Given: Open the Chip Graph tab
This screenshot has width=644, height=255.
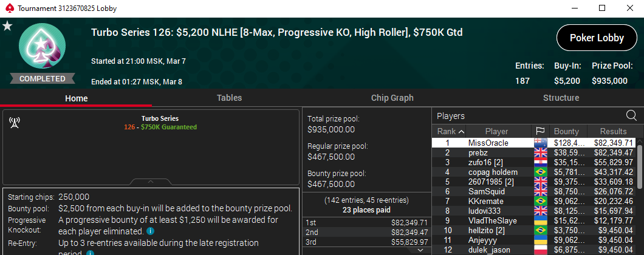Looking at the screenshot, I should [x=392, y=98].
